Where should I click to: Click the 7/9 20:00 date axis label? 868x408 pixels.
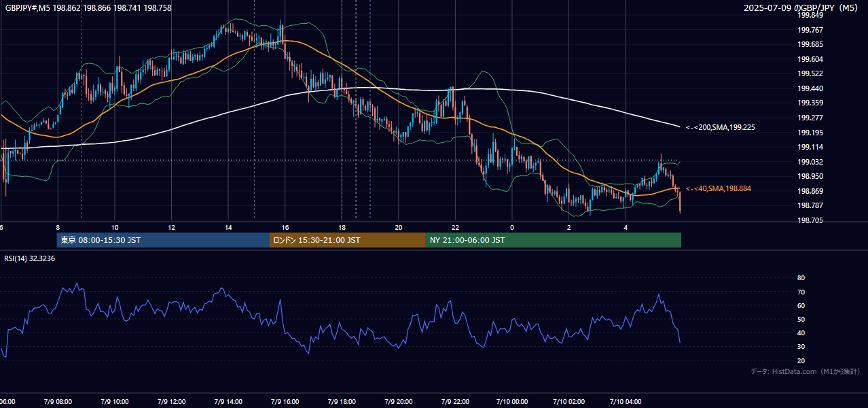tap(398, 402)
